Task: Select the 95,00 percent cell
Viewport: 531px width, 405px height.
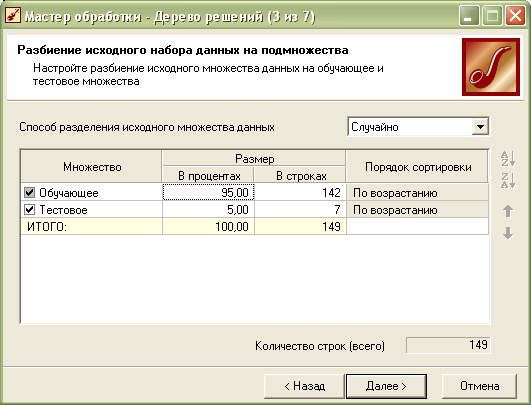Action: click(208, 192)
